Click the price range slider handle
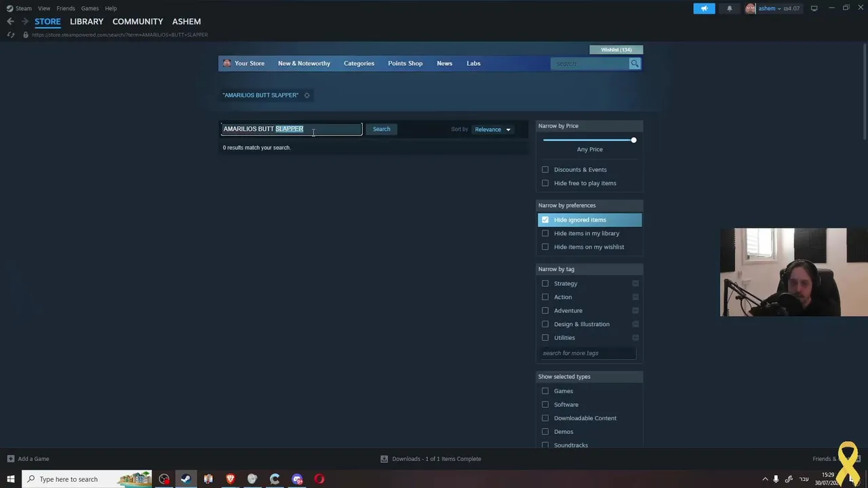 (x=633, y=140)
